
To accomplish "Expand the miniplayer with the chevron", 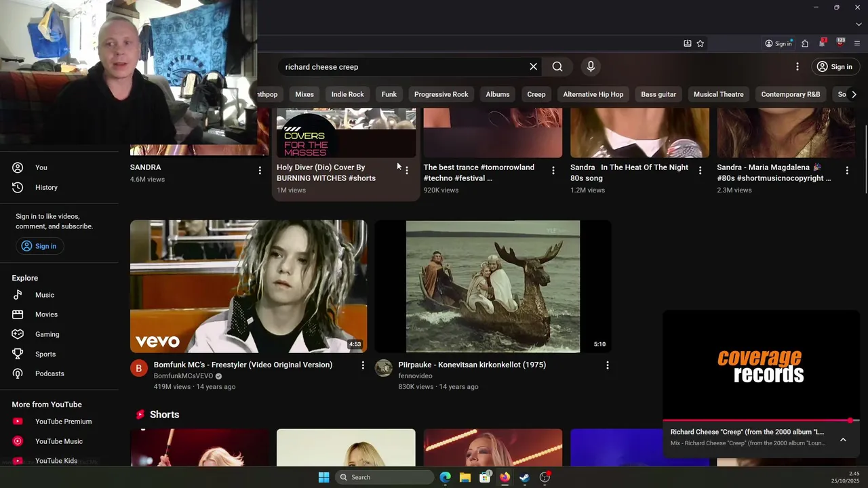I will pos(843,440).
